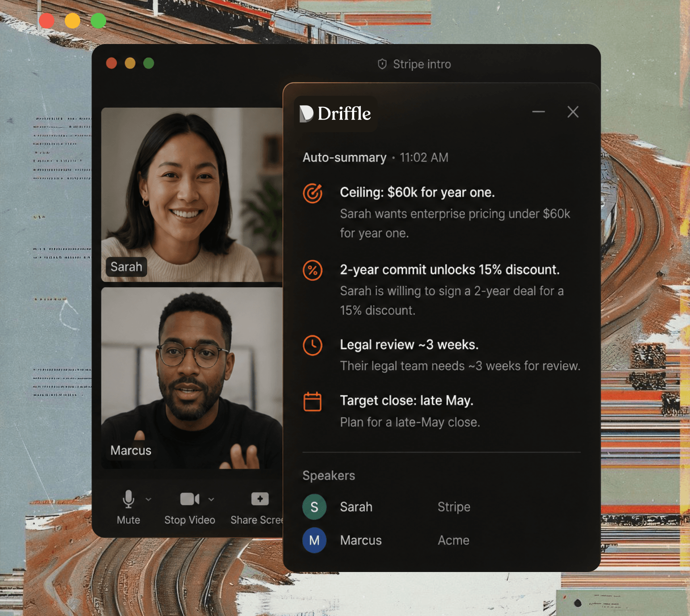Expand the video options chevron
The image size is (690, 616).
click(211, 499)
